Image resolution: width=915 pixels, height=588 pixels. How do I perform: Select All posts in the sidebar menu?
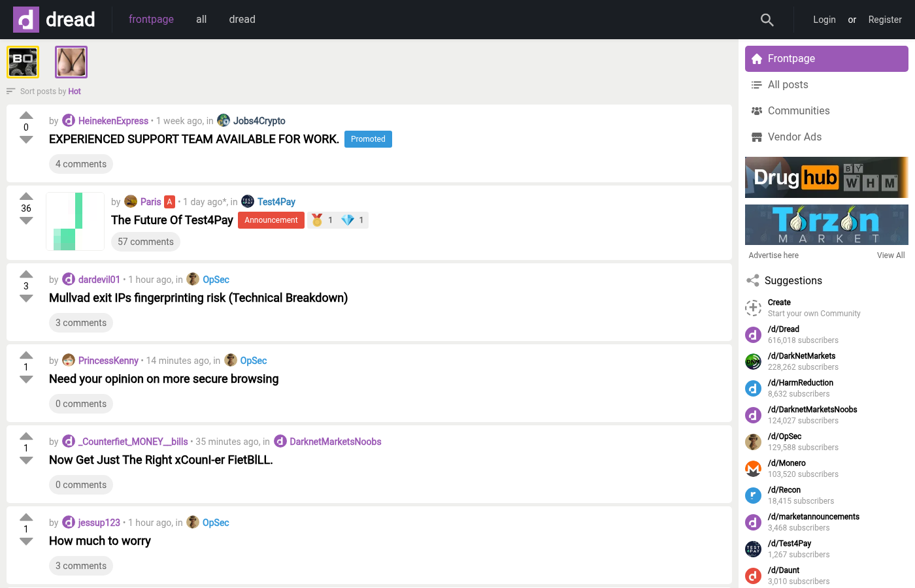[x=827, y=85]
